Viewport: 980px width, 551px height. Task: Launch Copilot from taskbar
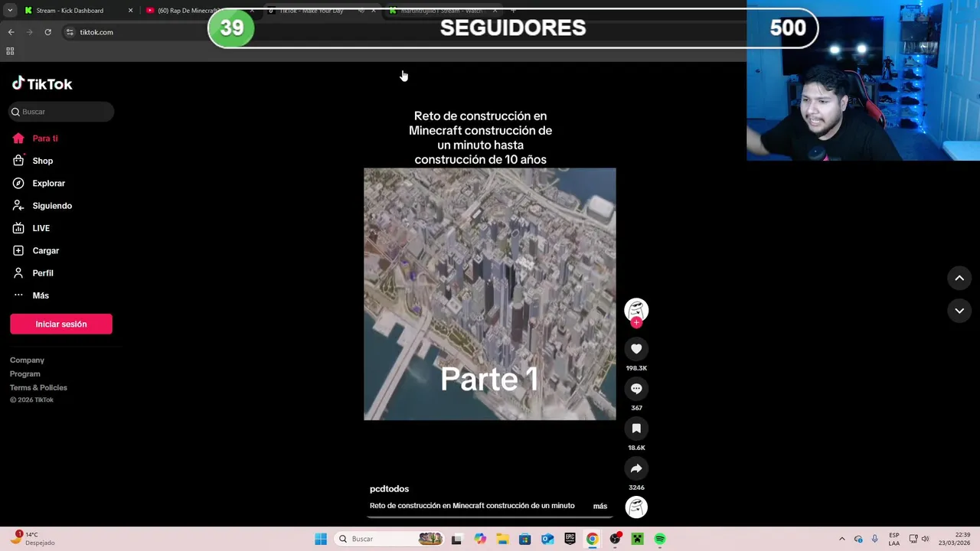point(480,539)
